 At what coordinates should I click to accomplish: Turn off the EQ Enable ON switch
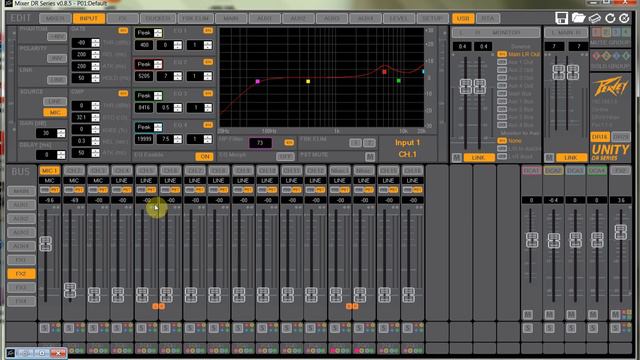coord(204,156)
